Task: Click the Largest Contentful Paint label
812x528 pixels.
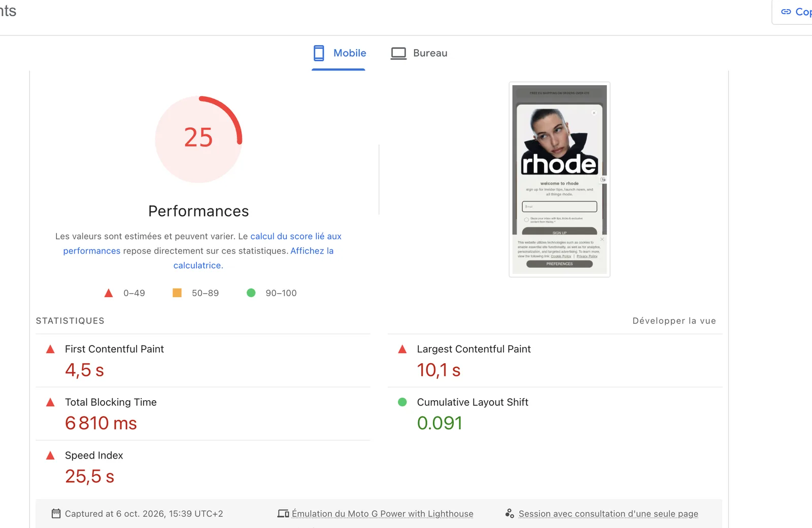Action: [474, 349]
